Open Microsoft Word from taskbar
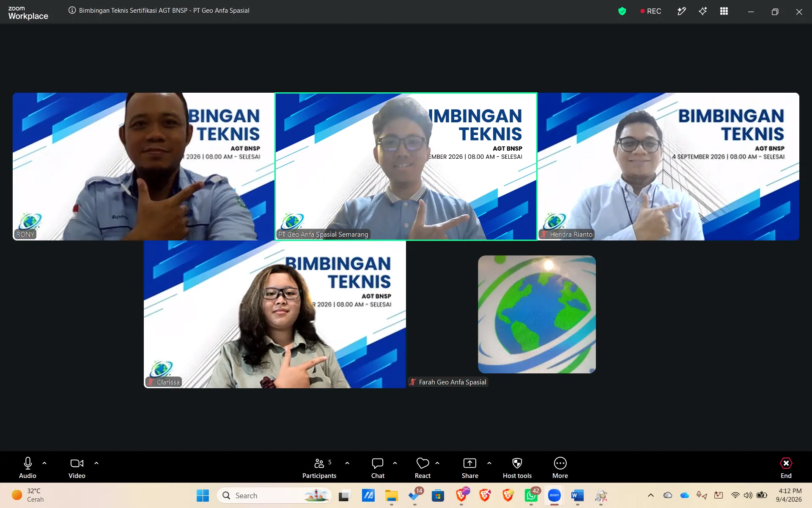This screenshot has height=508, width=812. [x=577, y=495]
